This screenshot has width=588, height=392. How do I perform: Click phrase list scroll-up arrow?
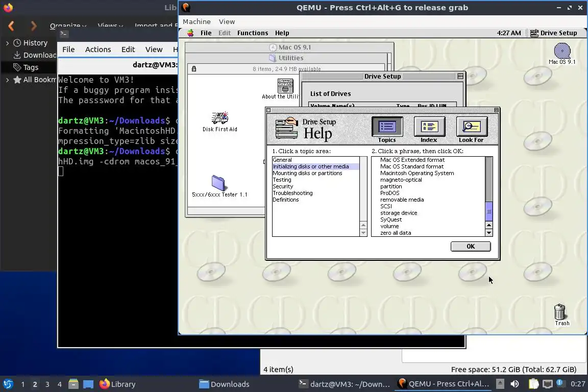coord(488,225)
